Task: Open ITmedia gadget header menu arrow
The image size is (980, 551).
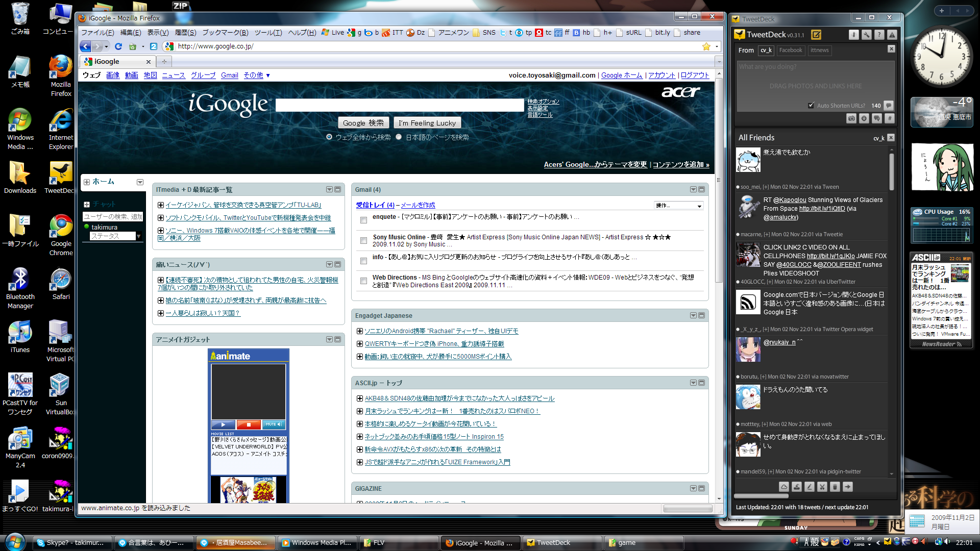Action: point(329,189)
